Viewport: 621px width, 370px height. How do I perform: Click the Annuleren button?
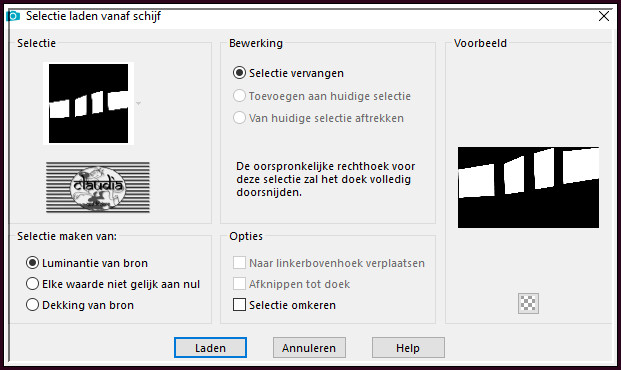click(x=309, y=347)
